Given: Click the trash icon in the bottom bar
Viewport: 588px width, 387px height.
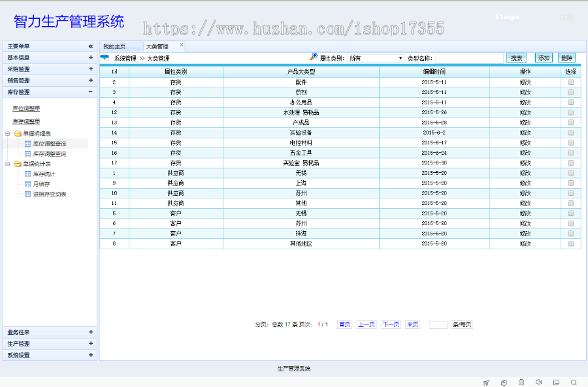Looking at the screenshot, I should pos(521,382).
